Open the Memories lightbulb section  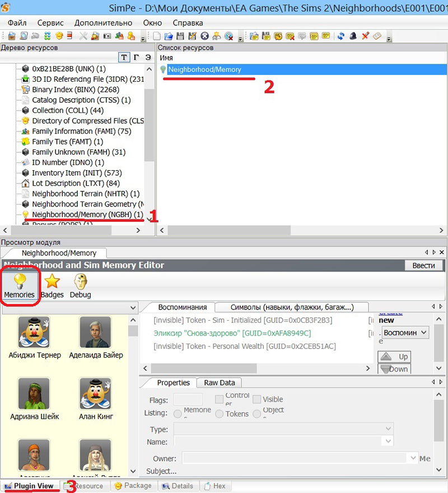pos(19,286)
